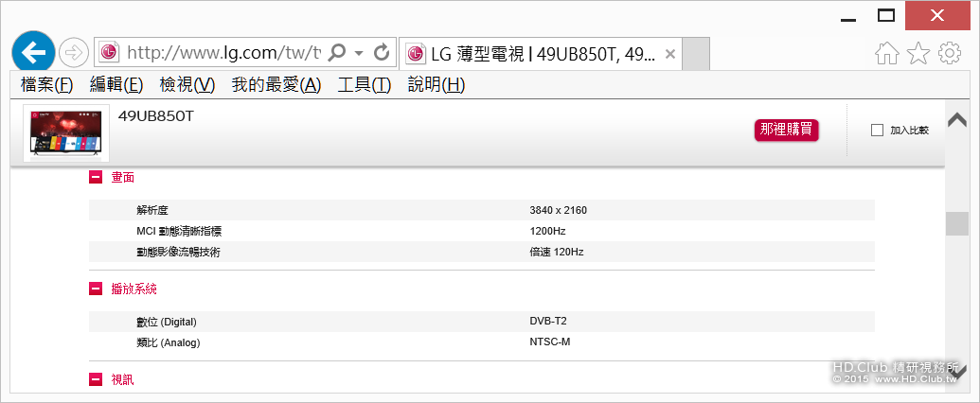980x403 pixels.
Task: Open browser tools gear icon
Action: 950,54
